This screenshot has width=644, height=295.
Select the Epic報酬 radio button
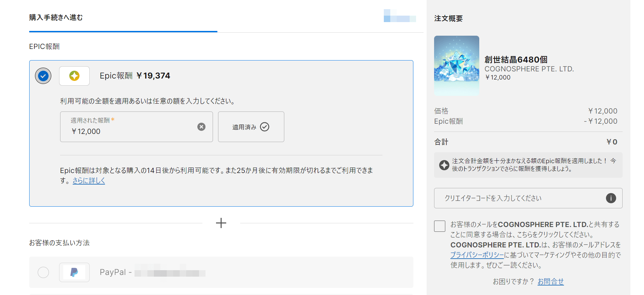[43, 76]
